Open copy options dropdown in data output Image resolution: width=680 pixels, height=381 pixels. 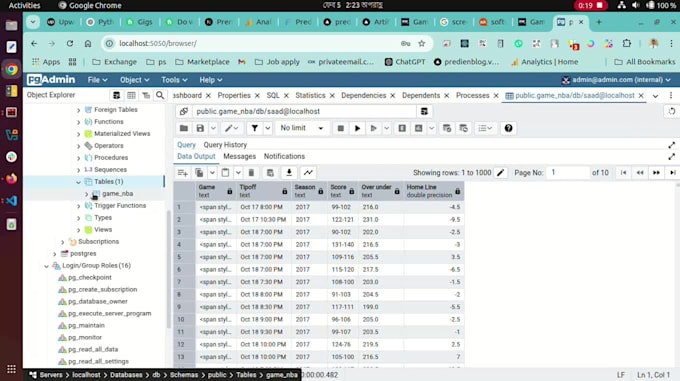coord(212,173)
